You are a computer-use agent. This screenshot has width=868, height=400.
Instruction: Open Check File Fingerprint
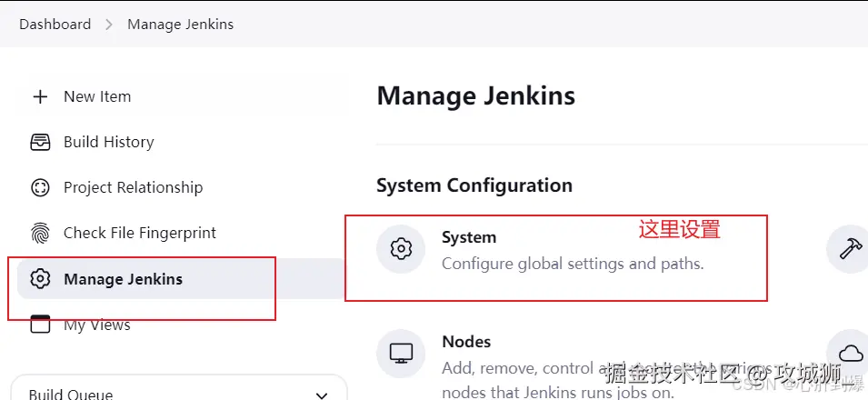coord(140,233)
